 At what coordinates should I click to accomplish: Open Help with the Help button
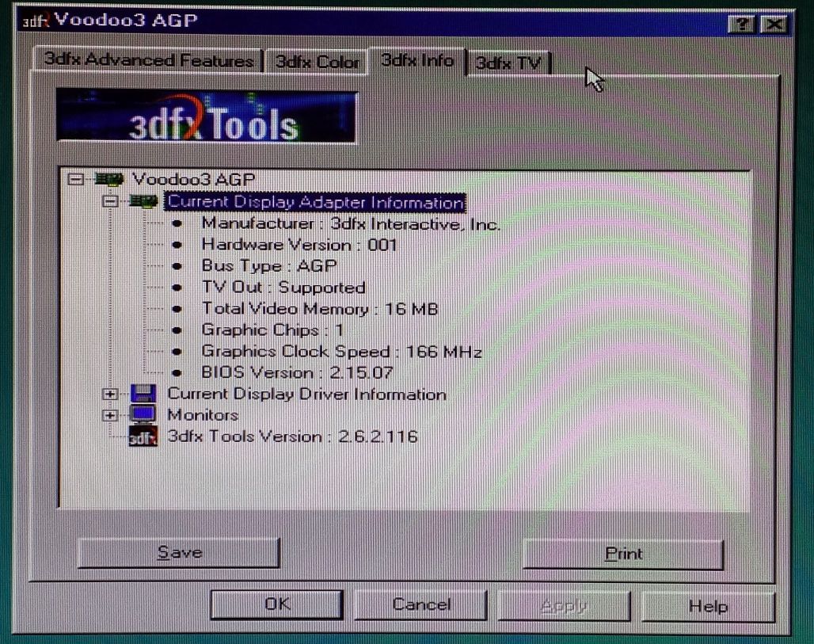(708, 606)
